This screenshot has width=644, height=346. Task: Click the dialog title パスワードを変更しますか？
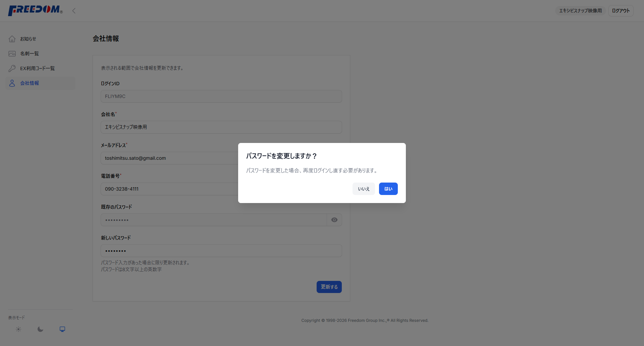coord(281,156)
